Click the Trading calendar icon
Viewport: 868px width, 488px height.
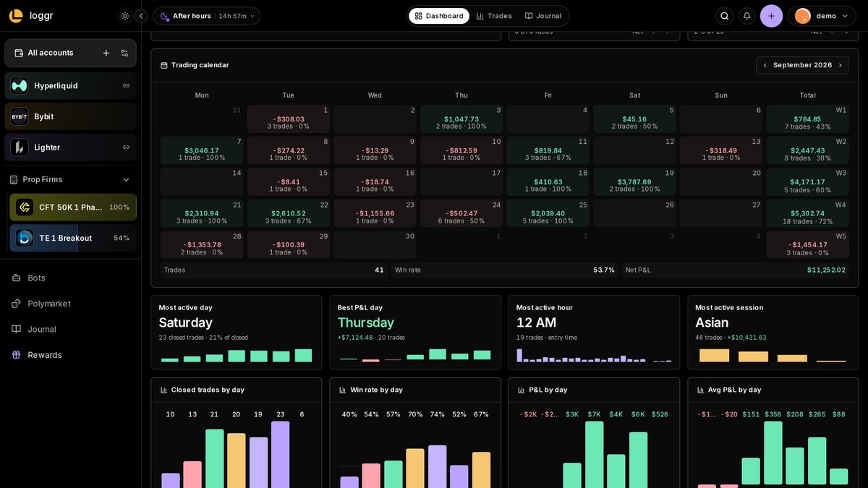pyautogui.click(x=164, y=65)
